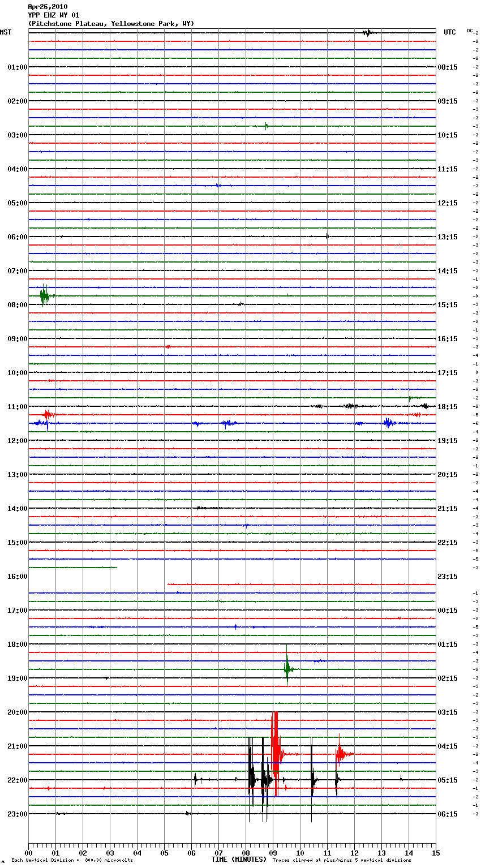481x868 pixels.
Task: Select the 17:00 MST hour label
Action: click(x=18, y=611)
